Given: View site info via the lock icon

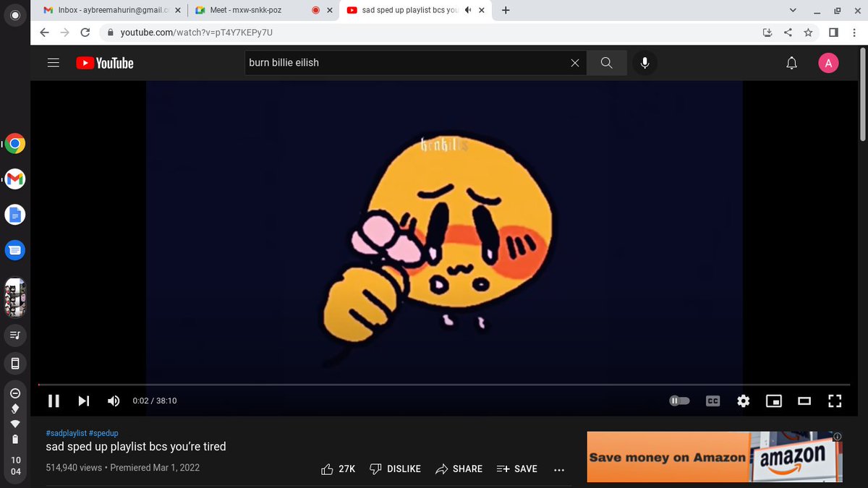Looking at the screenshot, I should [110, 33].
